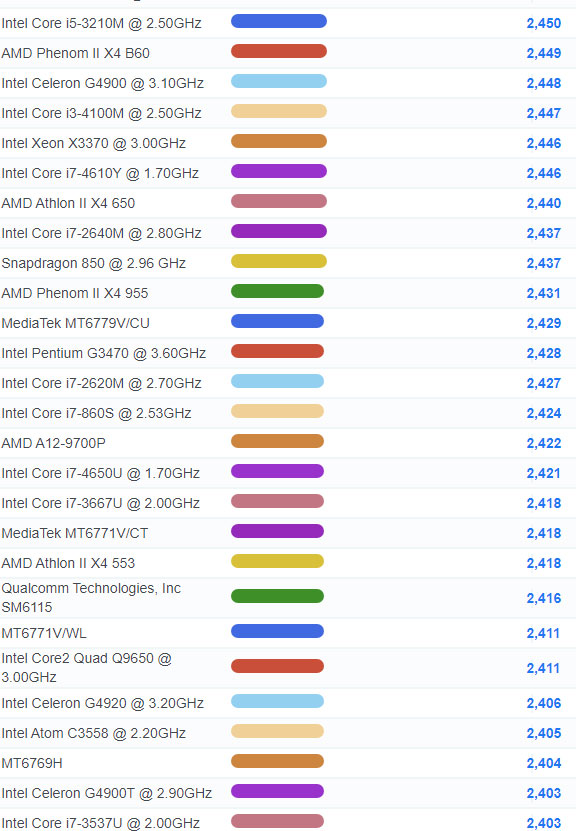Click score 2,422 for AMD A12-9700P

[x=544, y=443]
